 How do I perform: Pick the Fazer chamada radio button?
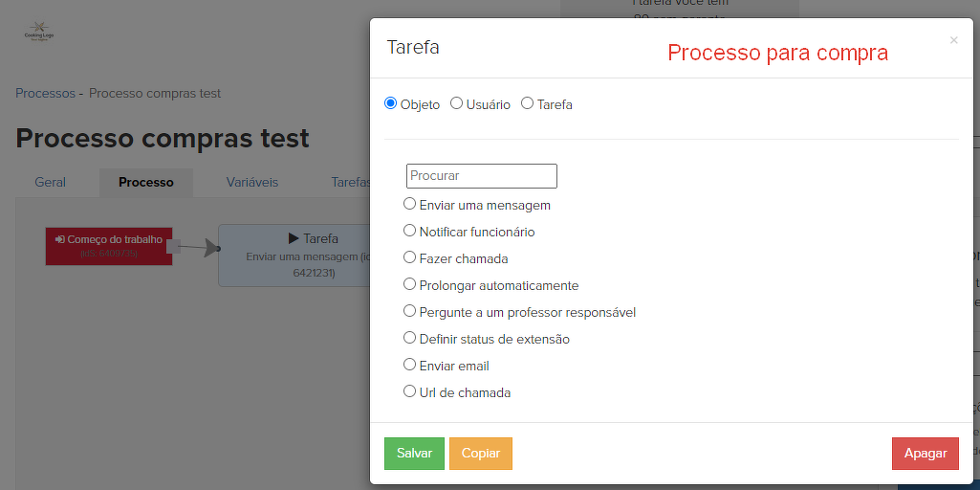click(x=409, y=257)
